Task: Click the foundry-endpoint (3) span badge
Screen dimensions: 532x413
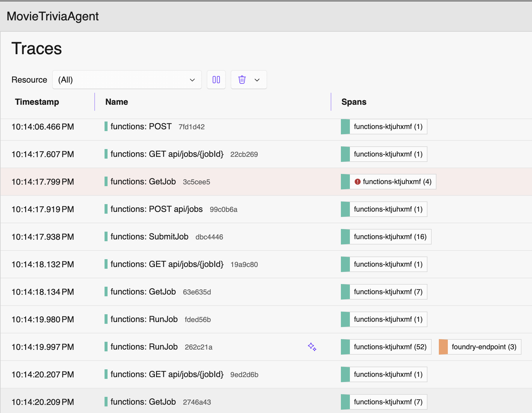Action: 484,347
